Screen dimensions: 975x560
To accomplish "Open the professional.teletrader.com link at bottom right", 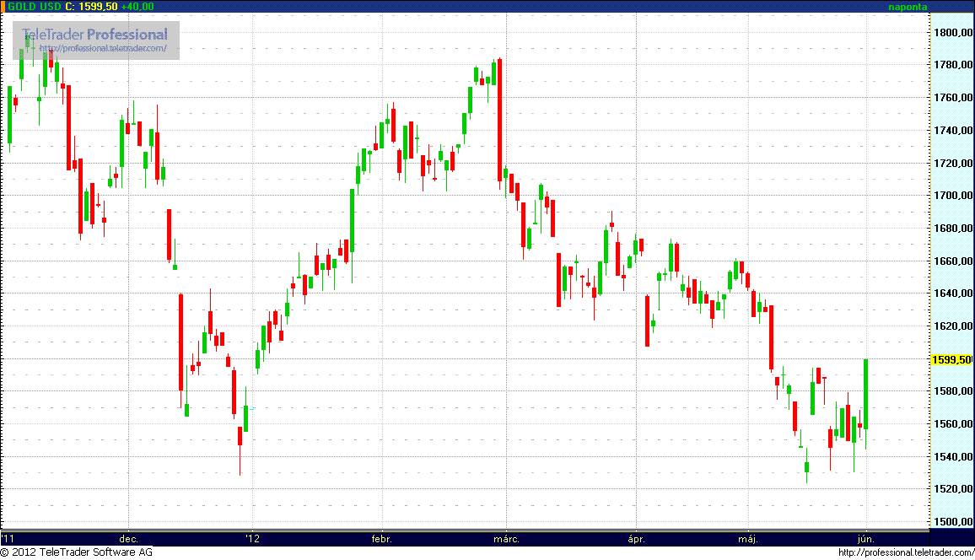I will (x=906, y=552).
